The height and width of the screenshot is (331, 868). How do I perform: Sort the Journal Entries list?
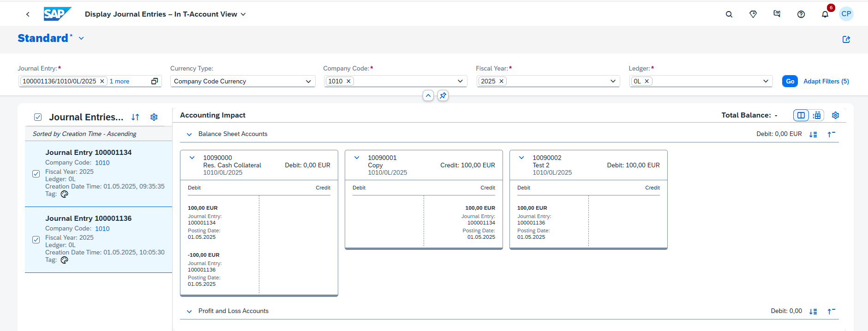point(135,117)
